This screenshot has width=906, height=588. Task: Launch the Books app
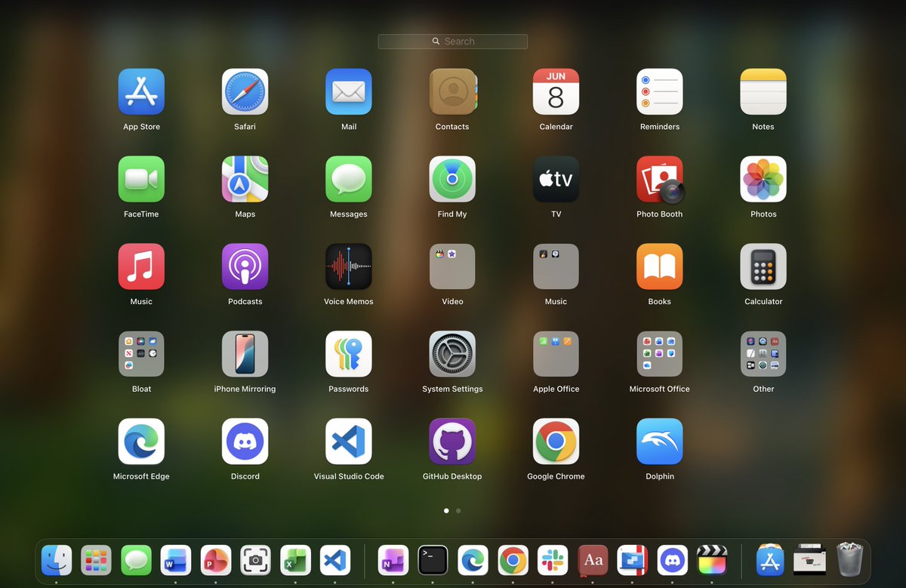tap(659, 266)
